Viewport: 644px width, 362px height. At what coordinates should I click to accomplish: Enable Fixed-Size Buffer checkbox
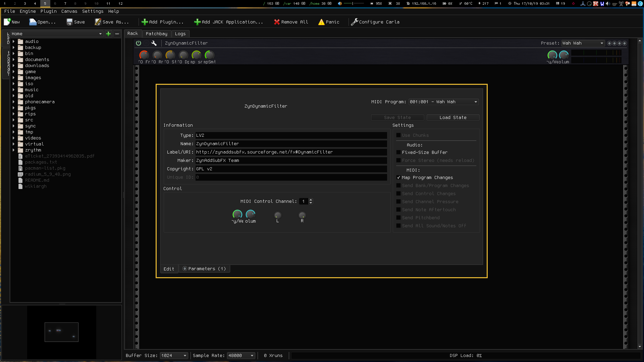coord(398,153)
